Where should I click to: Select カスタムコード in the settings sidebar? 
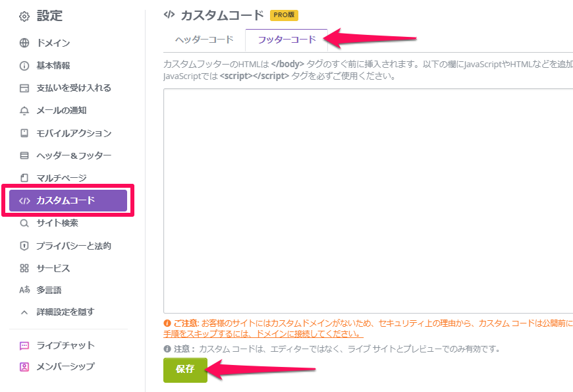click(x=68, y=200)
